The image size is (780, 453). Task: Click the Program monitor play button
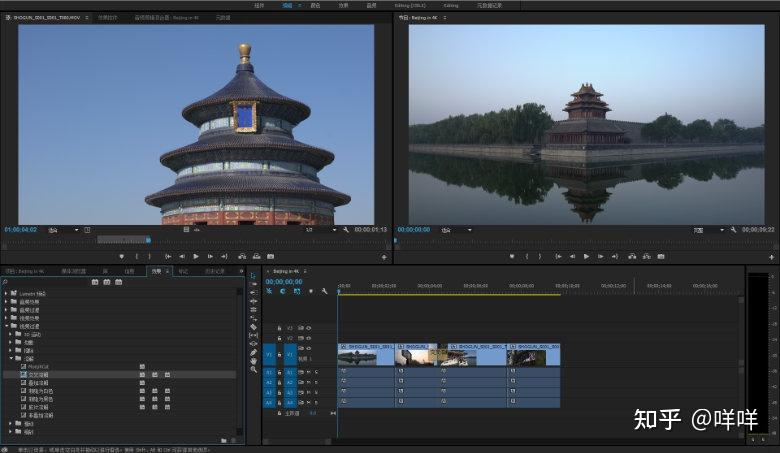[586, 257]
